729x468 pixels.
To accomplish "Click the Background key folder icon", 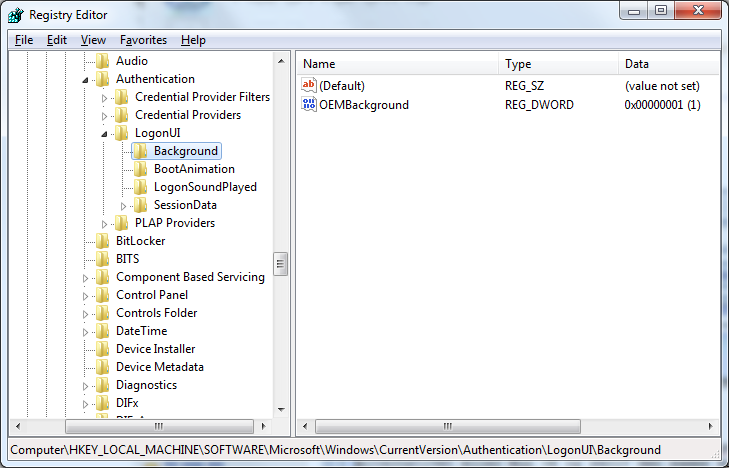I will click(140, 151).
